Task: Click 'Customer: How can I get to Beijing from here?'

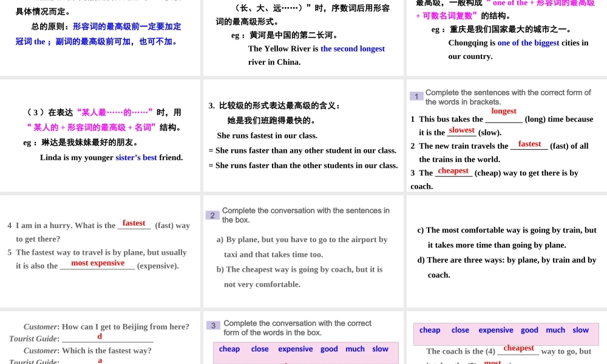Action: (x=106, y=326)
